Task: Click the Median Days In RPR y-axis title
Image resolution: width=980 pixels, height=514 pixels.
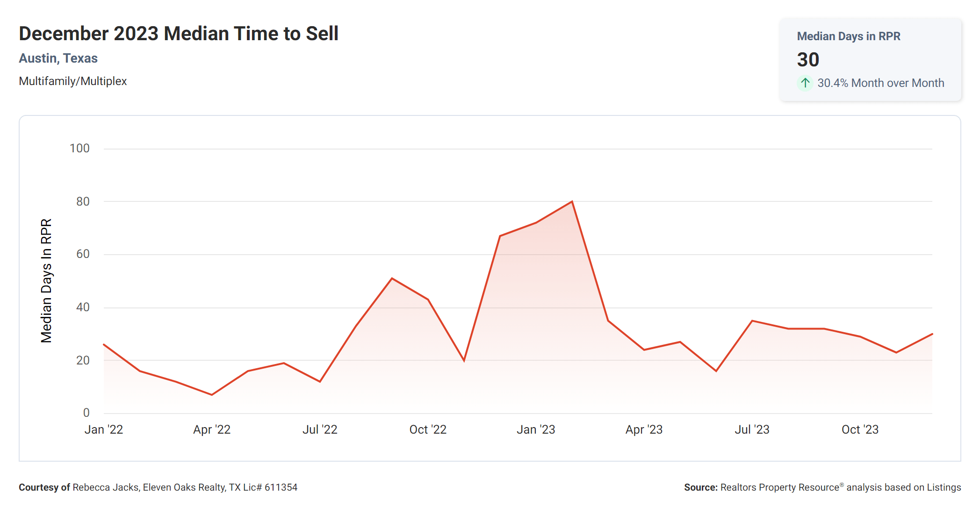Action: [46, 280]
